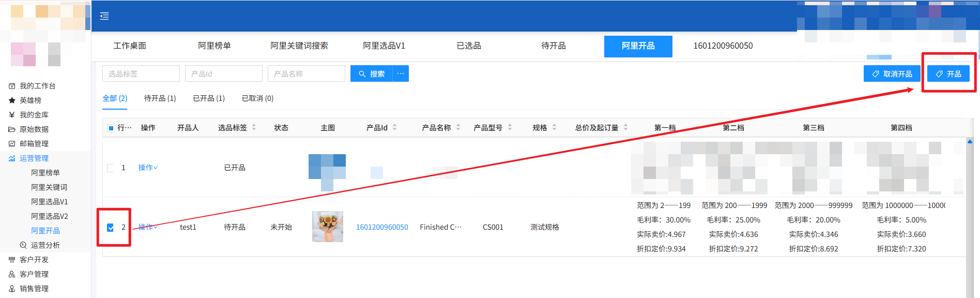Click the 开品 button
Image resolution: width=980 pixels, height=298 pixels.
tap(948, 73)
